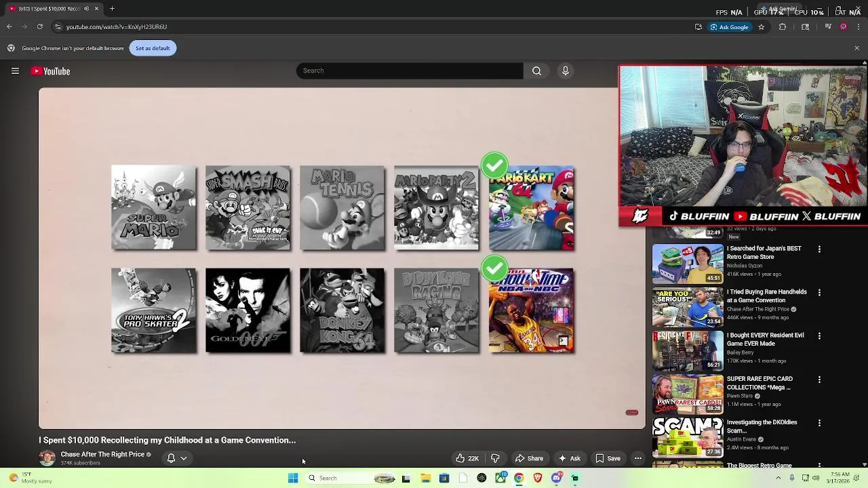The width and height of the screenshot is (868, 488).
Task: Bookmark this page with the star icon
Action: click(x=761, y=27)
